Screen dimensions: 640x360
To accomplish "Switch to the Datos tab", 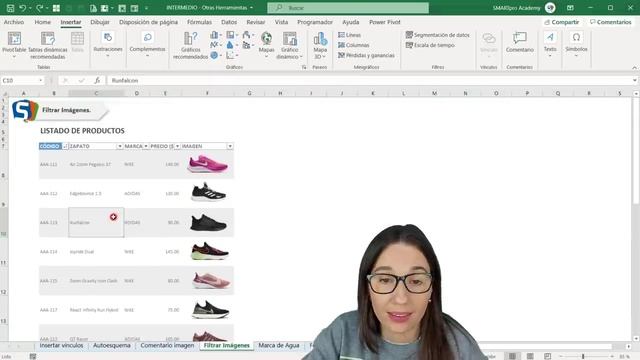I will [229, 22].
